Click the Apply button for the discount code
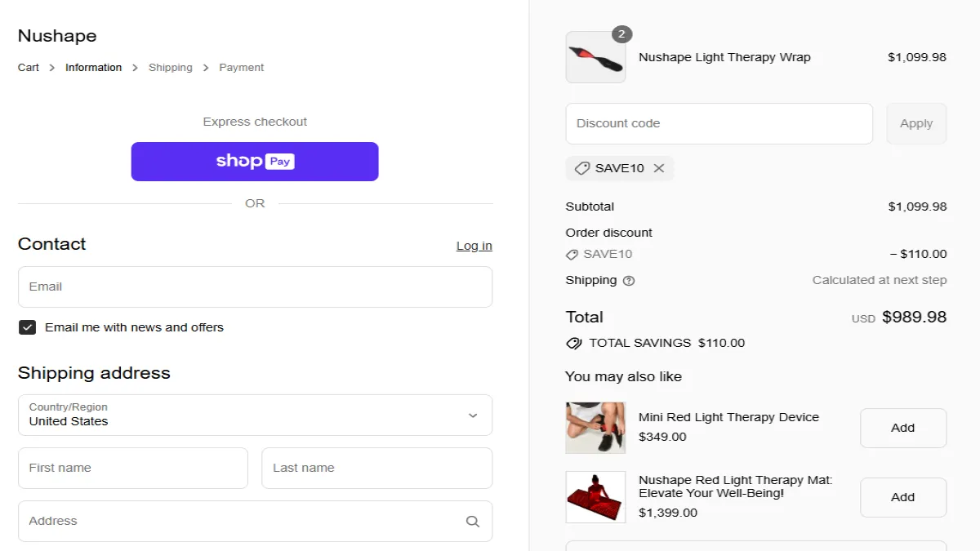The image size is (980, 551). point(916,123)
